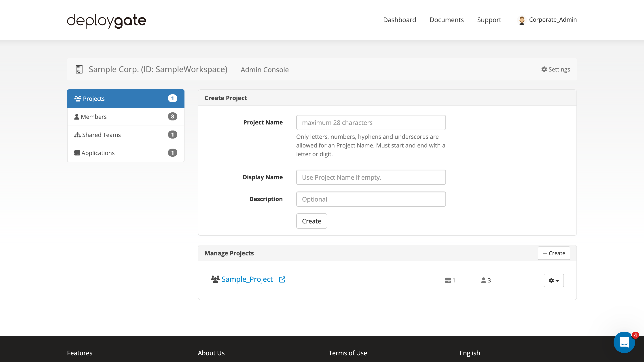
Task: Click the deploygate logo
Action: click(x=106, y=21)
